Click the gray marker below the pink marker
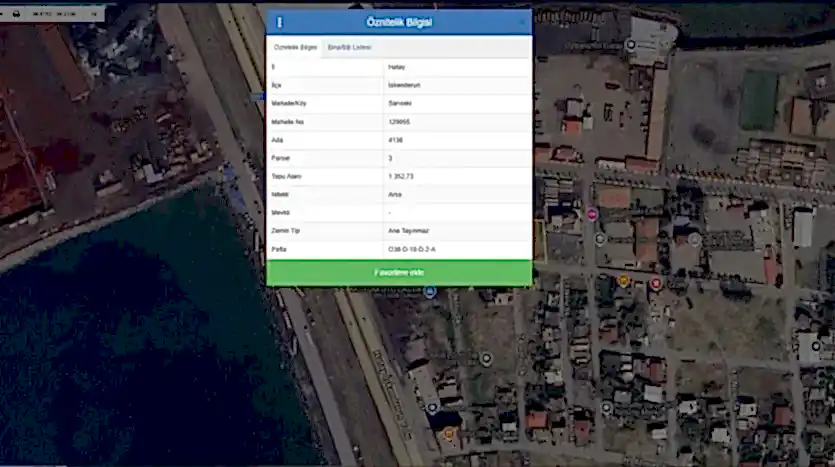Screen dimensions: 835x467 (x=600, y=239)
